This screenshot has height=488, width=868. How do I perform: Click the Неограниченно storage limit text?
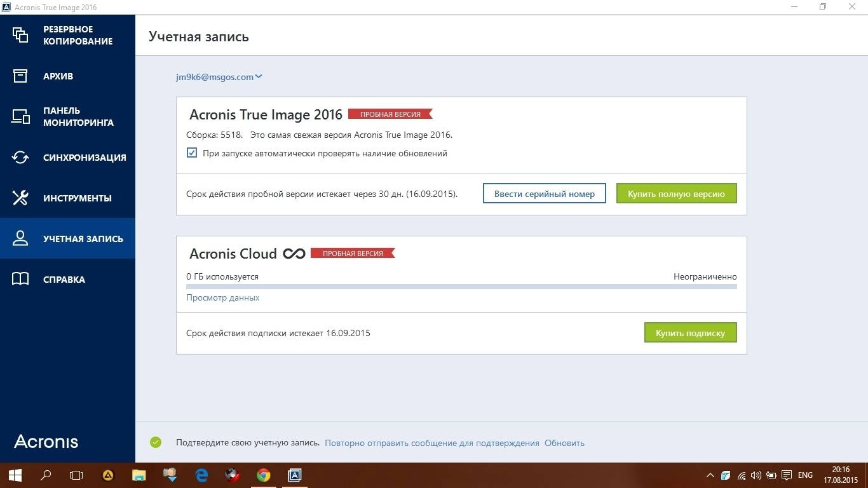(x=705, y=276)
